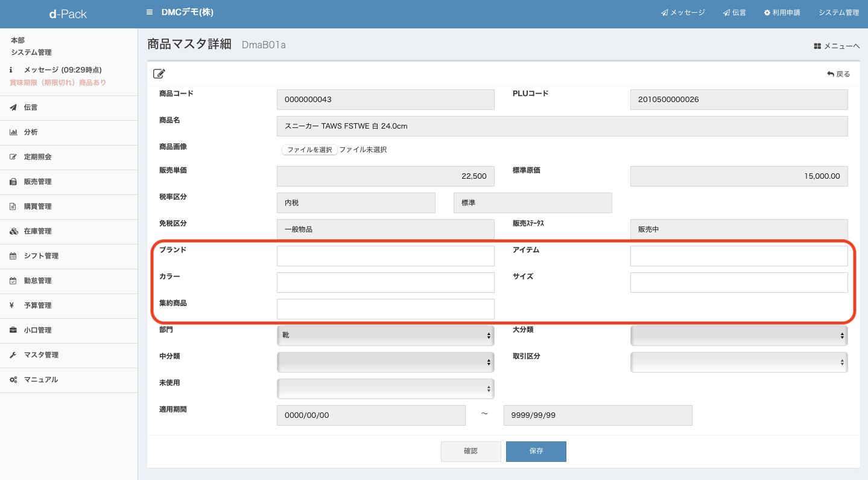The height and width of the screenshot is (480, 868).
Task: Open マスタ管理 wrench item in sidebar
Action: [x=41, y=355]
